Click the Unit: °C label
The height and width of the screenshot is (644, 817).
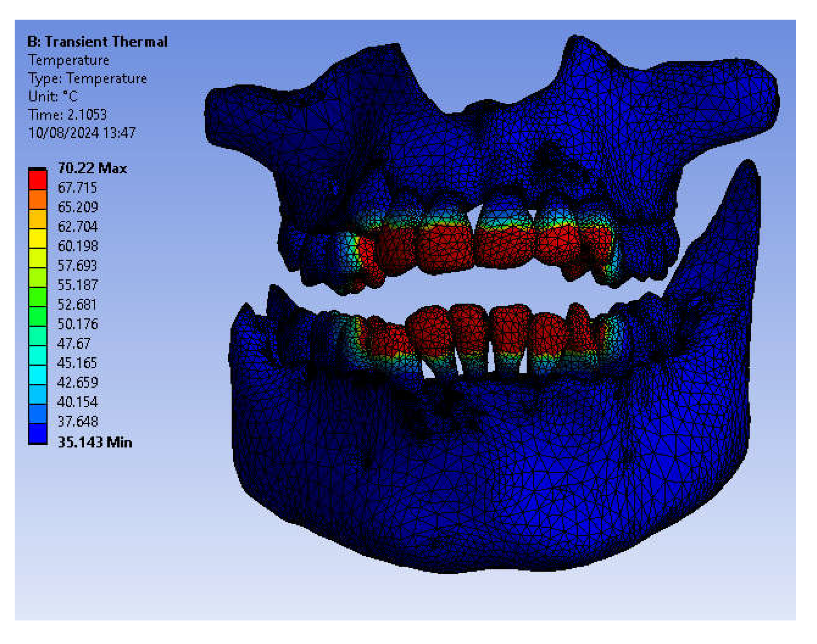[53, 97]
